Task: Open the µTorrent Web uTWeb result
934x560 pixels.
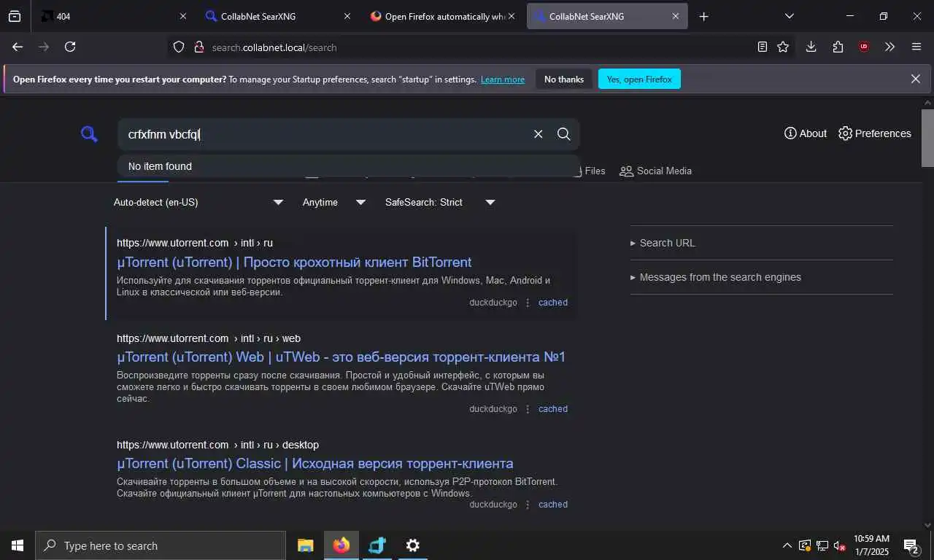Action: coord(341,357)
